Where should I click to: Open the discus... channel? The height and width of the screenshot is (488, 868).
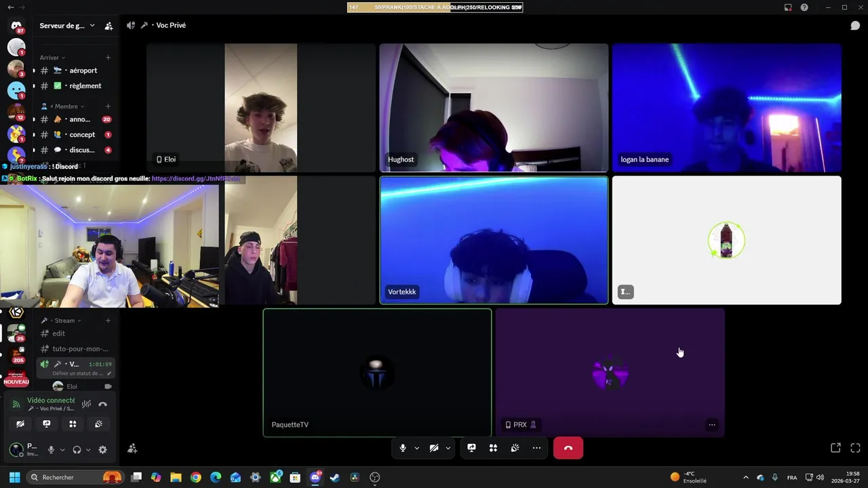[x=75, y=150]
